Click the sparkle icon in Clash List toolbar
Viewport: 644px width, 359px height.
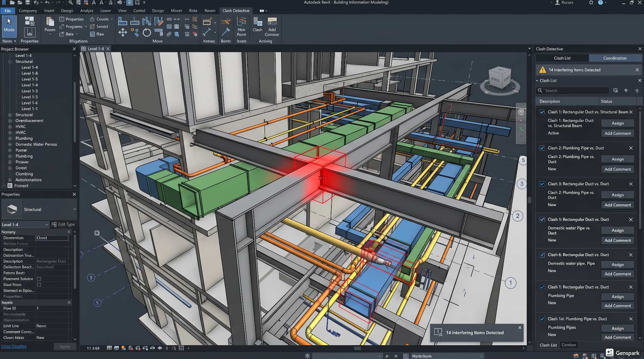tap(626, 90)
